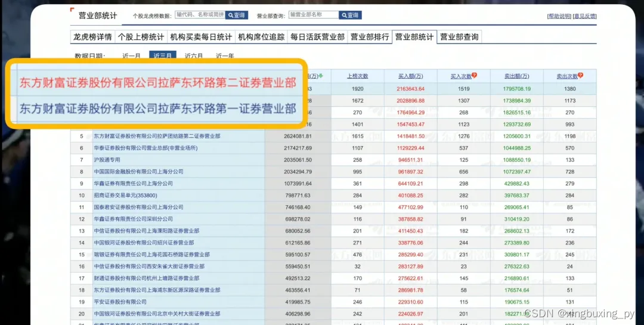Select the 机构买卖每日统计 tab

[x=202, y=37]
